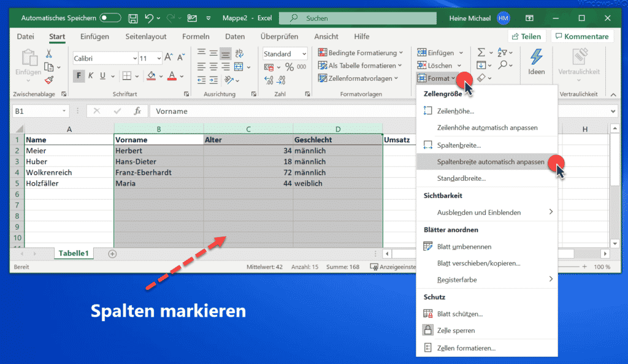This screenshot has height=364, width=628.
Task: Click the Suchen search box
Action: pyautogui.click(x=358, y=18)
